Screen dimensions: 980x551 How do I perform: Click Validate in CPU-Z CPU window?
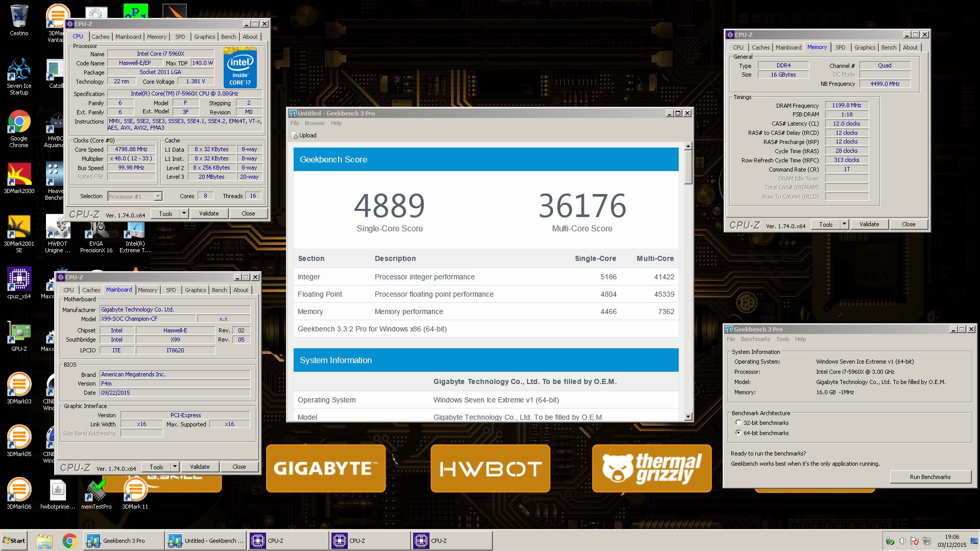(209, 213)
